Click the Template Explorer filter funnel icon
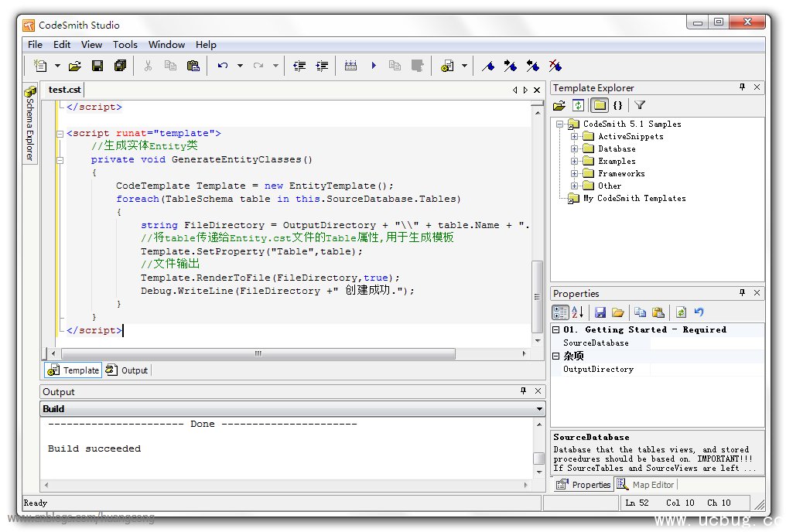Viewport: 786px width, 532px height. point(640,105)
